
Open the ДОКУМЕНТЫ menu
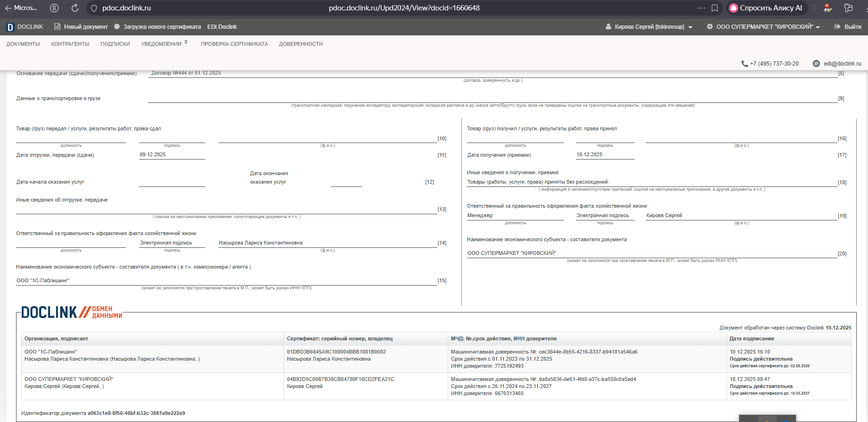click(x=23, y=44)
